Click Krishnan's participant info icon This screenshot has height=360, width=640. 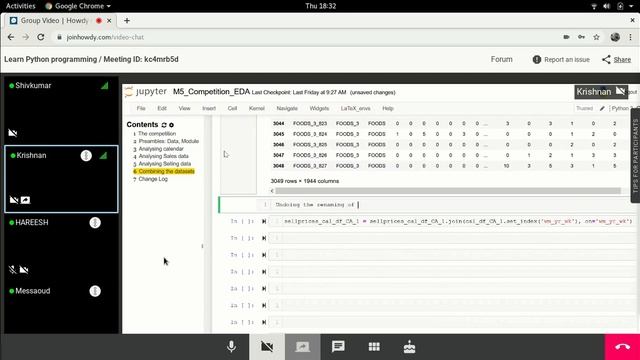(86, 156)
